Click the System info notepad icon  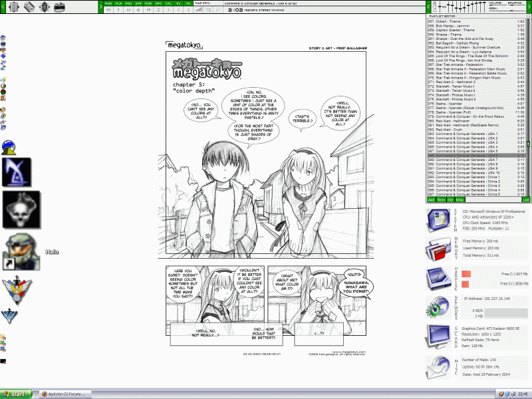(438, 220)
